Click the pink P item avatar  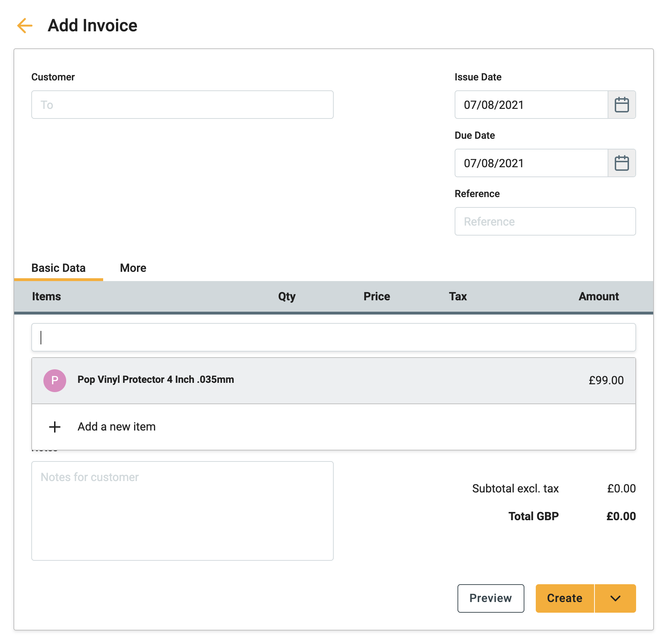(55, 380)
